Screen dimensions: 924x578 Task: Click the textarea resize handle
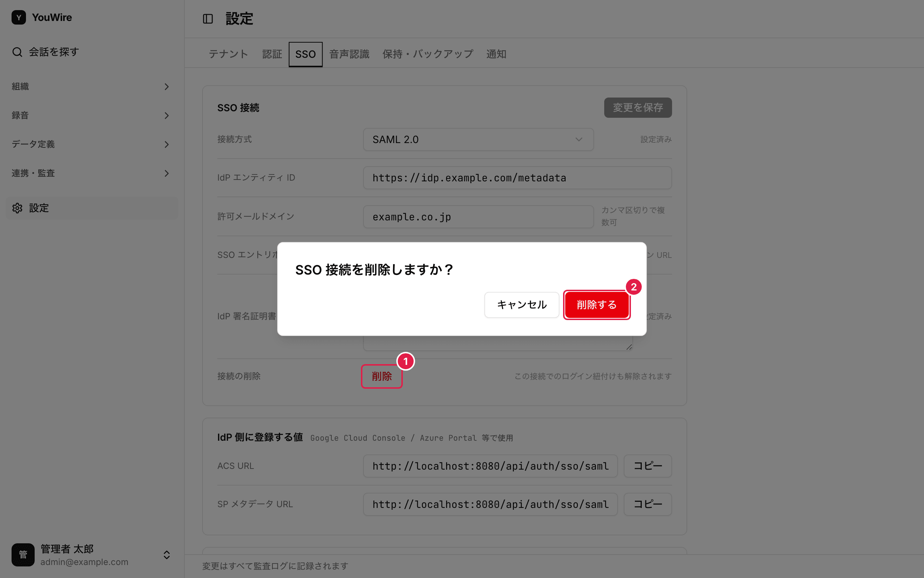coord(629,347)
